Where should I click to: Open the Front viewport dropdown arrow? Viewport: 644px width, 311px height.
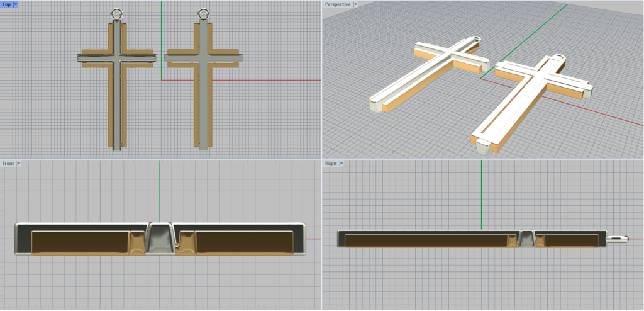coord(19,163)
